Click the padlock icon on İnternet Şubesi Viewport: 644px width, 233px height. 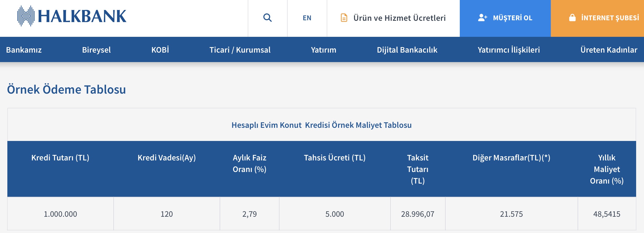572,18
